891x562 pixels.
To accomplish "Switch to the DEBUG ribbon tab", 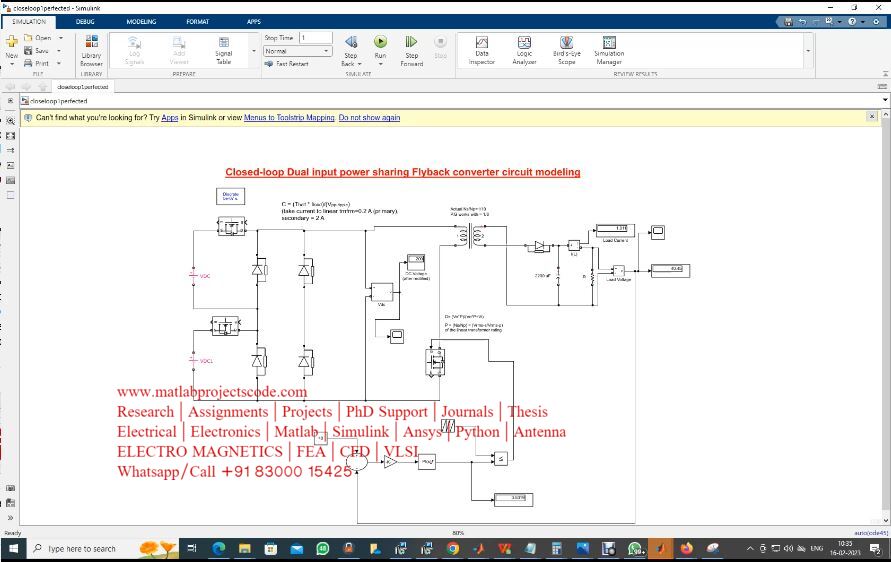I will (x=85, y=21).
